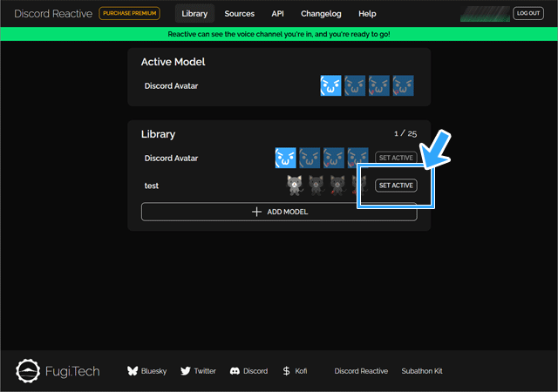Click the Discord logo icon in footer
Viewport: 558px width, 392px height.
point(235,371)
